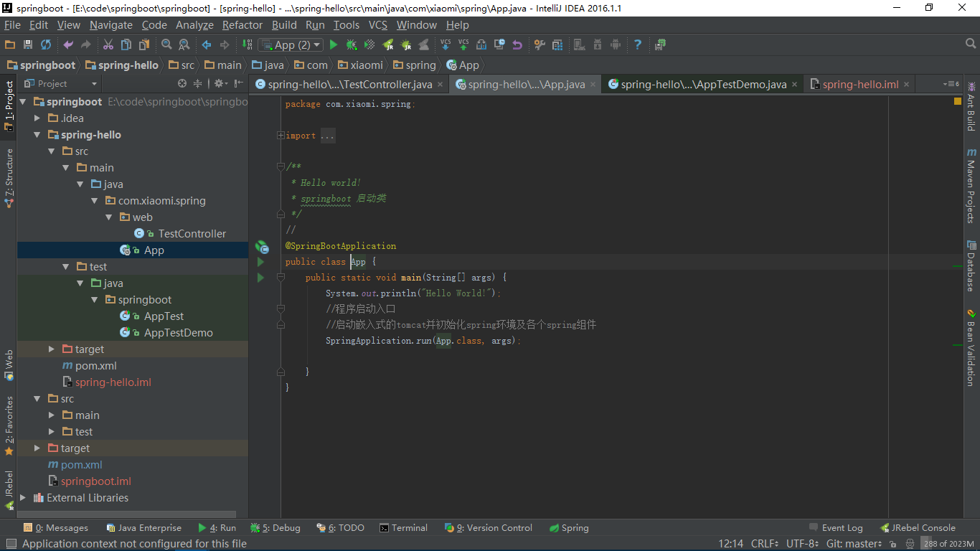Click the Synchronize refresh toolbar icon
This screenshot has width=980, height=551.
[46, 44]
